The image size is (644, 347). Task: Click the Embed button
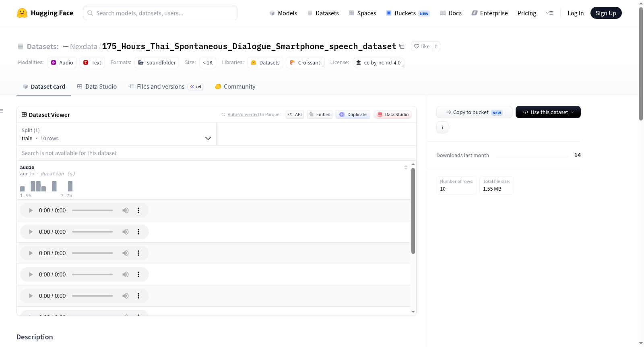pyautogui.click(x=320, y=114)
